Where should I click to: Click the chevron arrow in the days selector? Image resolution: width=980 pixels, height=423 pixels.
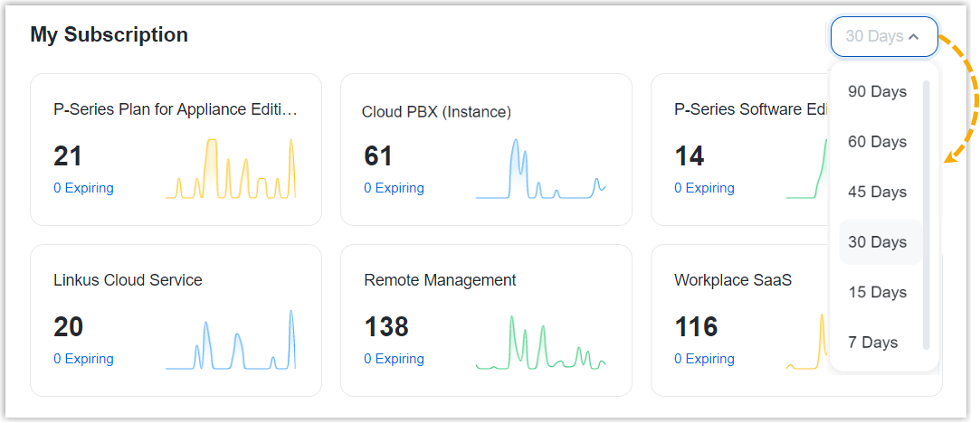tap(913, 37)
